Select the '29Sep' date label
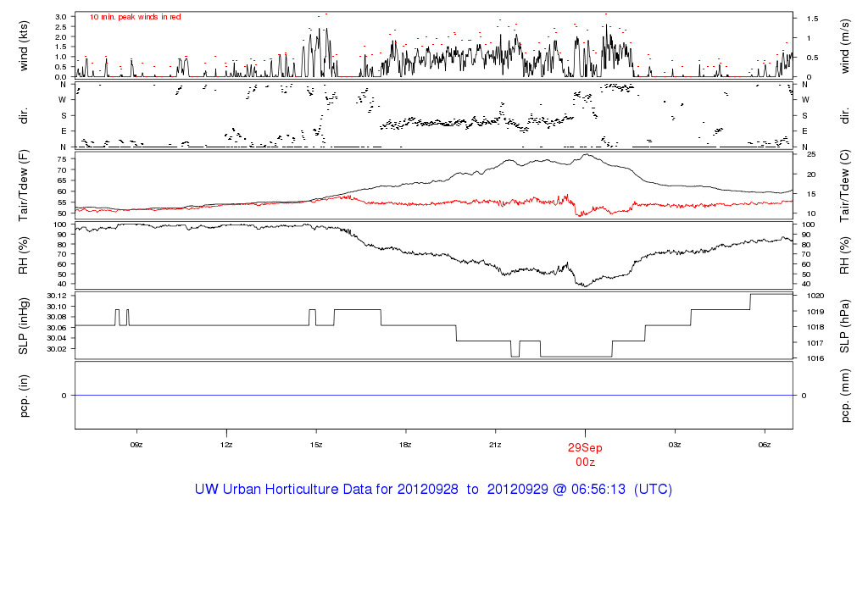The height and width of the screenshot is (593, 868). 585,447
